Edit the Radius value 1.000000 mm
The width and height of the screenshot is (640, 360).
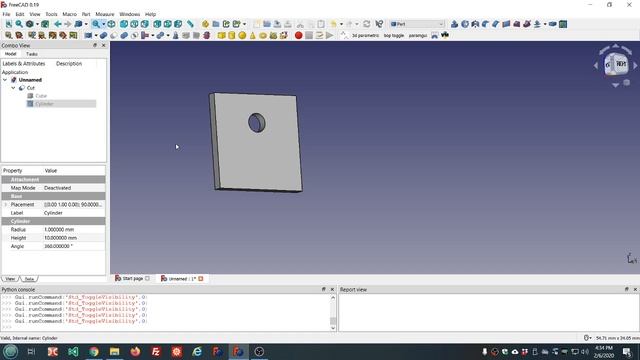73,230
